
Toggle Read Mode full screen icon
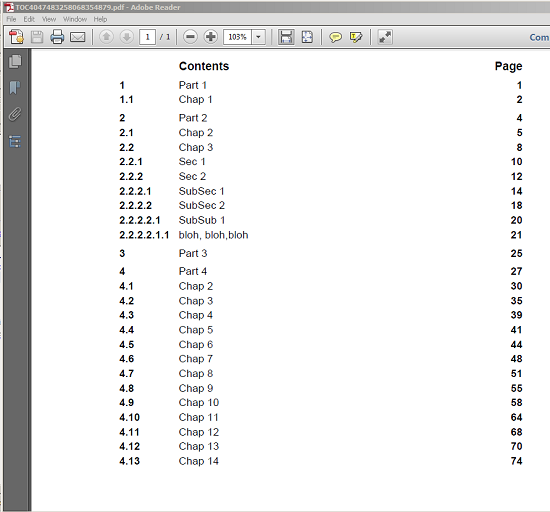pos(385,37)
